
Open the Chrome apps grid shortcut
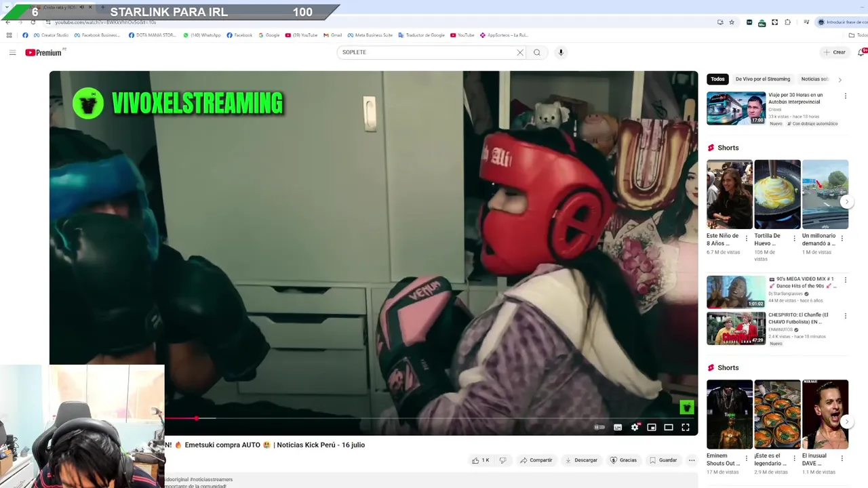(9, 35)
